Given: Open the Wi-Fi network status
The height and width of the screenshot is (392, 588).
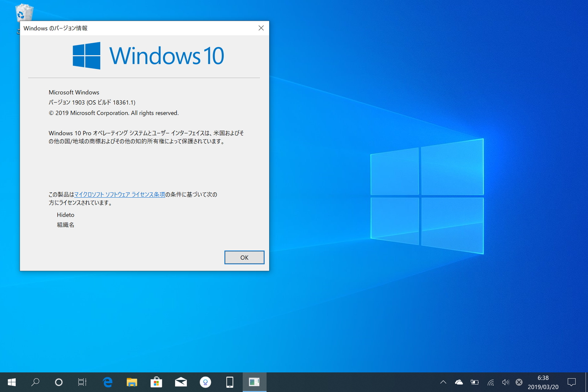Looking at the screenshot, I should tap(490, 382).
